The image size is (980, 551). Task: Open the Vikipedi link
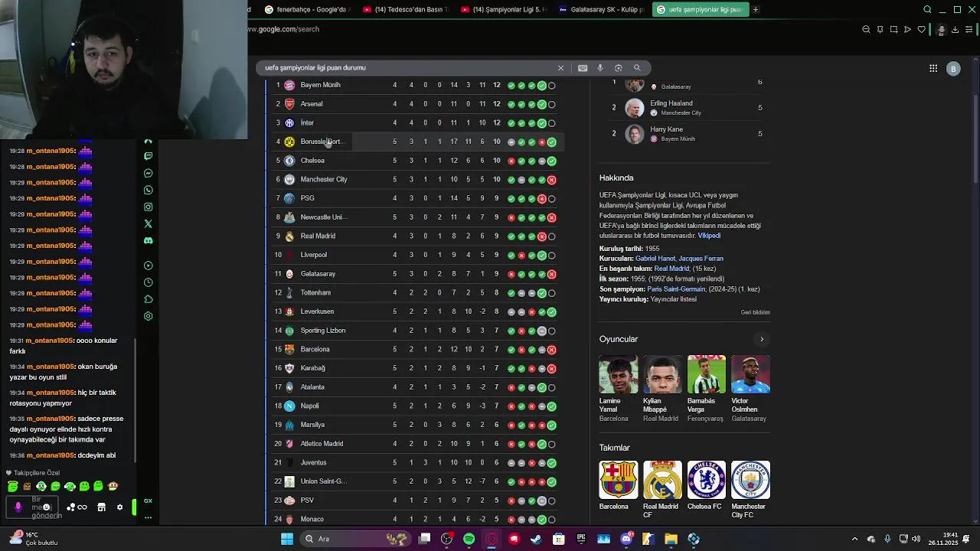(709, 236)
